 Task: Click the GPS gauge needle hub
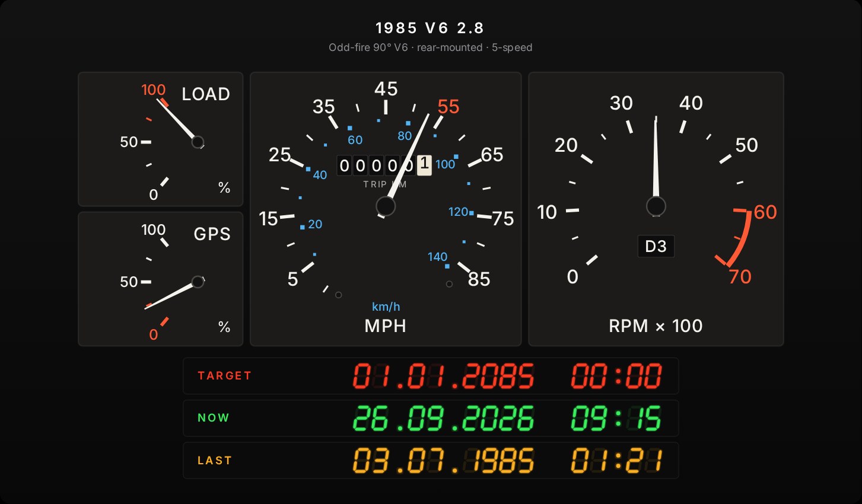[198, 282]
